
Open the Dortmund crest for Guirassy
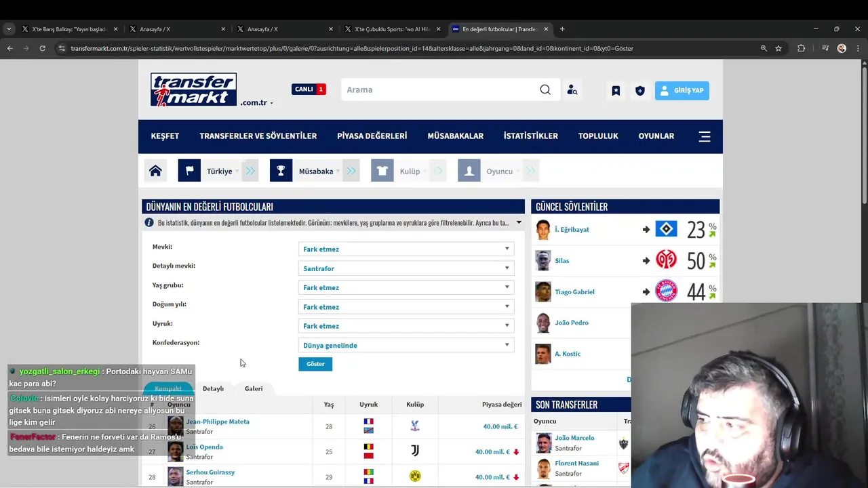tap(415, 476)
